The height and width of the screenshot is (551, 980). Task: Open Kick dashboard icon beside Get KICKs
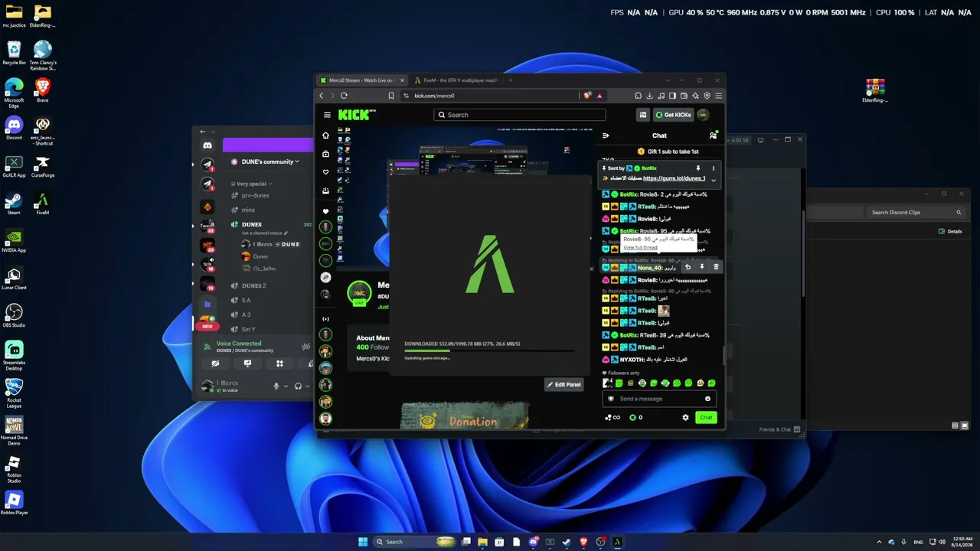643,115
